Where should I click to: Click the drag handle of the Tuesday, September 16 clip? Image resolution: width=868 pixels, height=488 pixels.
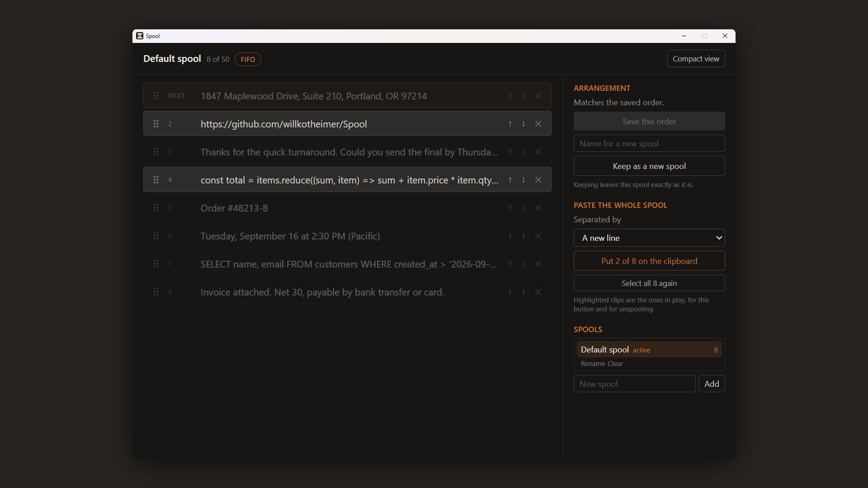(x=156, y=236)
